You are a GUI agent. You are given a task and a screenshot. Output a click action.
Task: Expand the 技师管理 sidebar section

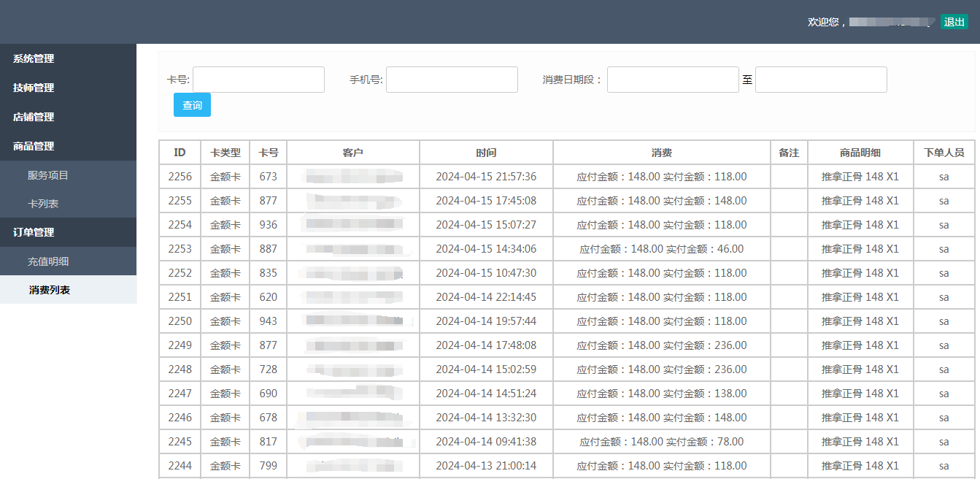[34, 88]
